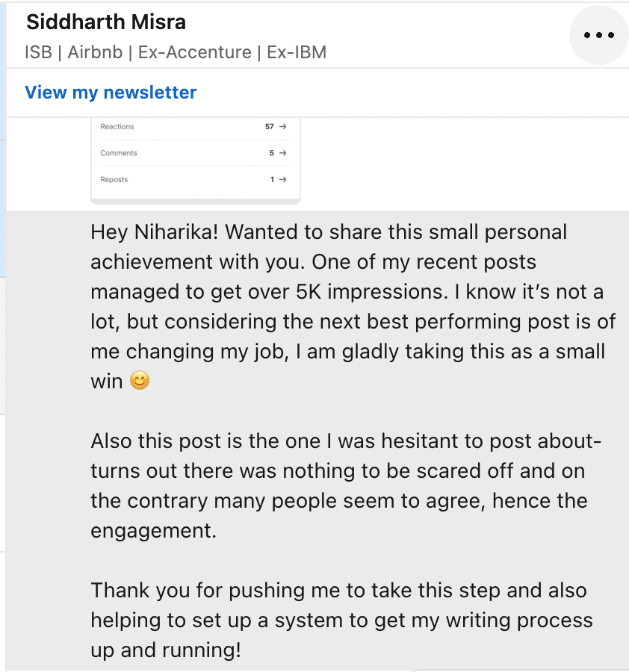Click the 5 comments count
The height and width of the screenshot is (672, 629).
point(271,153)
